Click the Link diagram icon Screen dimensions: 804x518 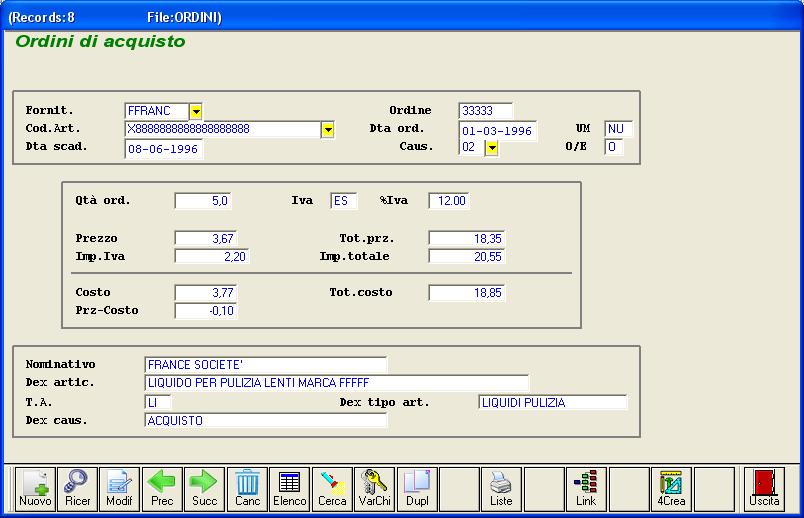(x=586, y=489)
